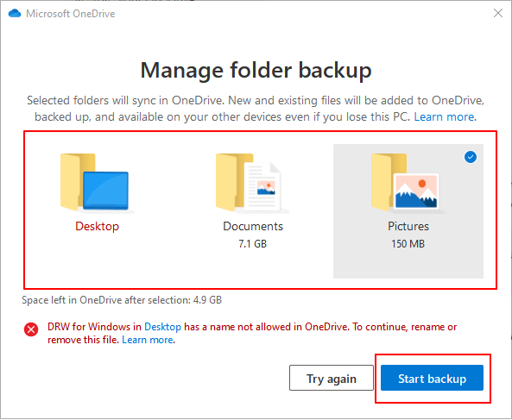Image resolution: width=512 pixels, height=420 pixels.
Task: Click the red error X icon
Action: coord(31,329)
